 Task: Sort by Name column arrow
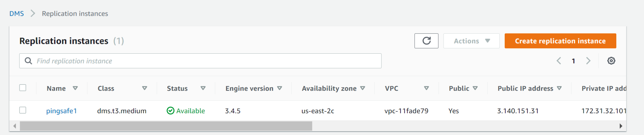coord(75,88)
